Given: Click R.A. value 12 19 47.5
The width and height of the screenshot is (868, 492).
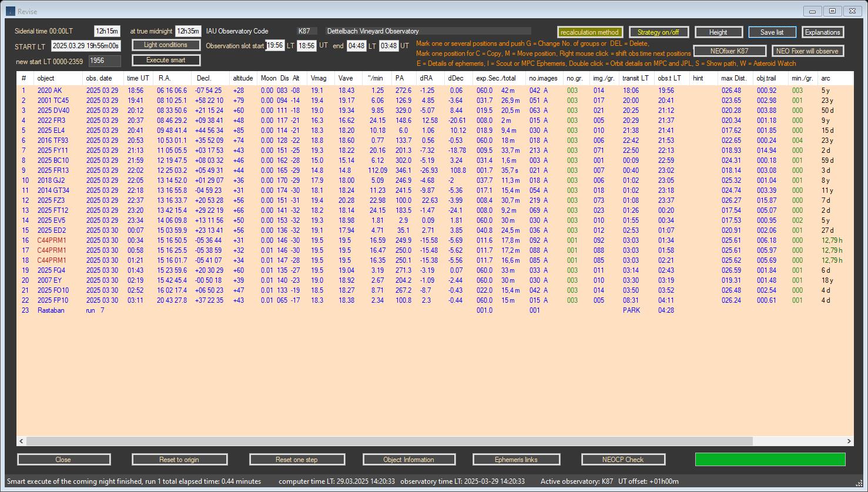Looking at the screenshot, I should tap(172, 160).
